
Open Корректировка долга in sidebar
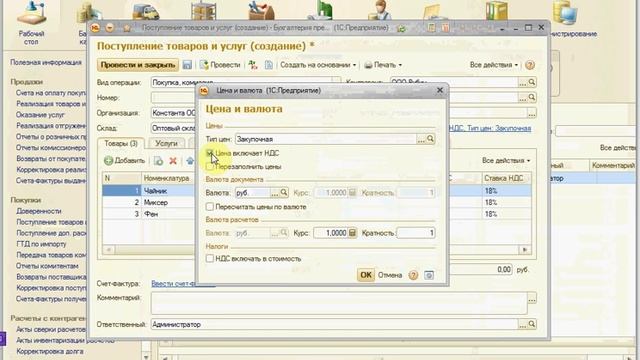[50, 351]
